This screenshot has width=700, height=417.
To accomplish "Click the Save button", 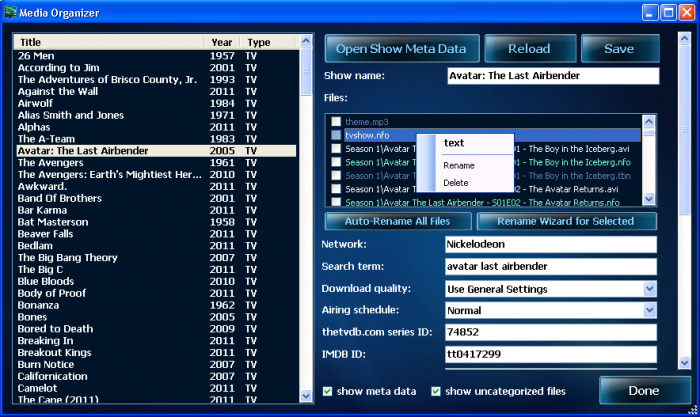I will pos(620,49).
